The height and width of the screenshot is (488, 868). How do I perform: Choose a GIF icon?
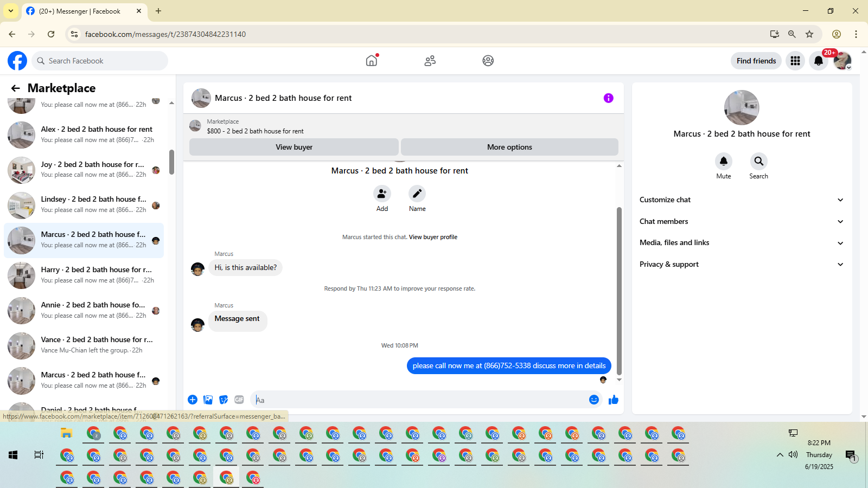[x=239, y=400]
